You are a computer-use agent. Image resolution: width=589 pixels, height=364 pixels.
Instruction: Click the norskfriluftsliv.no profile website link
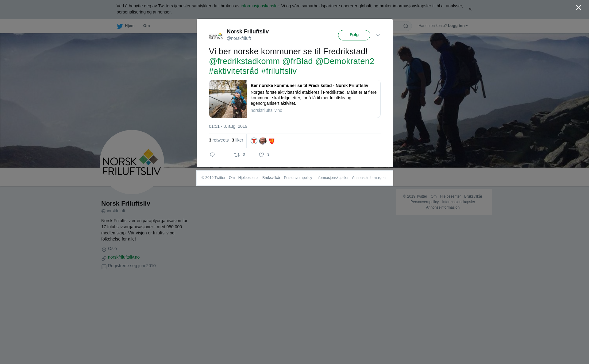tap(124, 257)
